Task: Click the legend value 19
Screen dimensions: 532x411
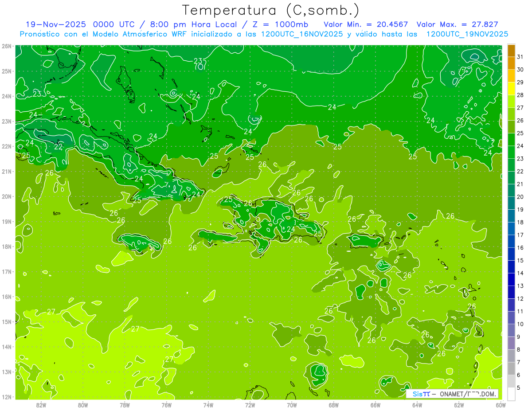Action: 520,209
